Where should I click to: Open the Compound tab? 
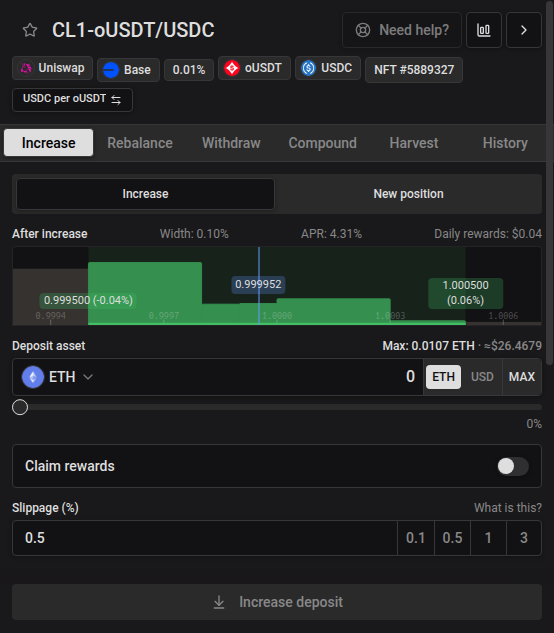pos(323,143)
